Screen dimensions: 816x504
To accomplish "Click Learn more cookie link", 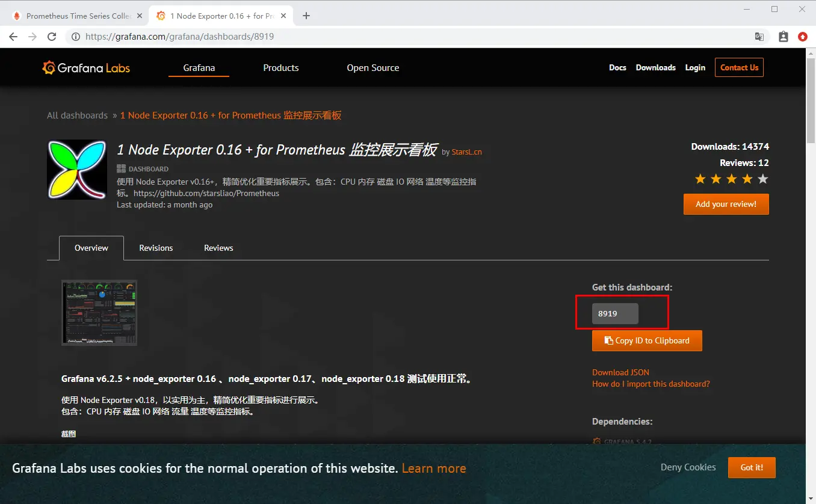I will coord(434,468).
